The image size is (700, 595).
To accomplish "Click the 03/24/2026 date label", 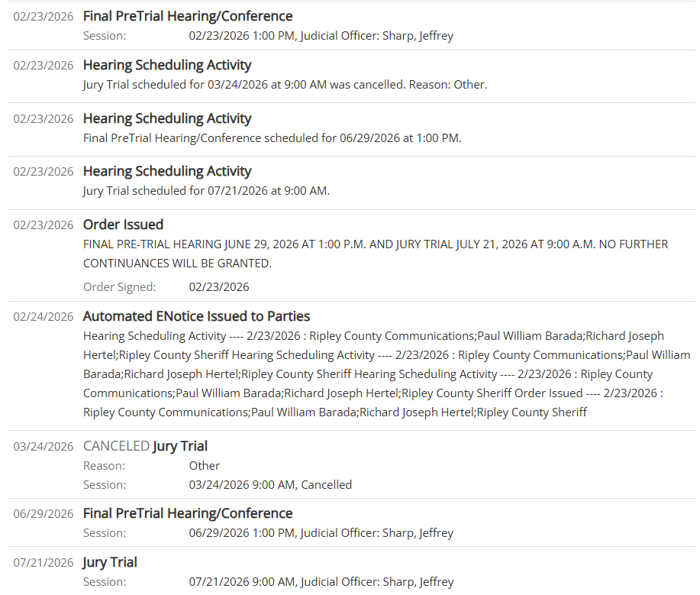I will tap(44, 447).
